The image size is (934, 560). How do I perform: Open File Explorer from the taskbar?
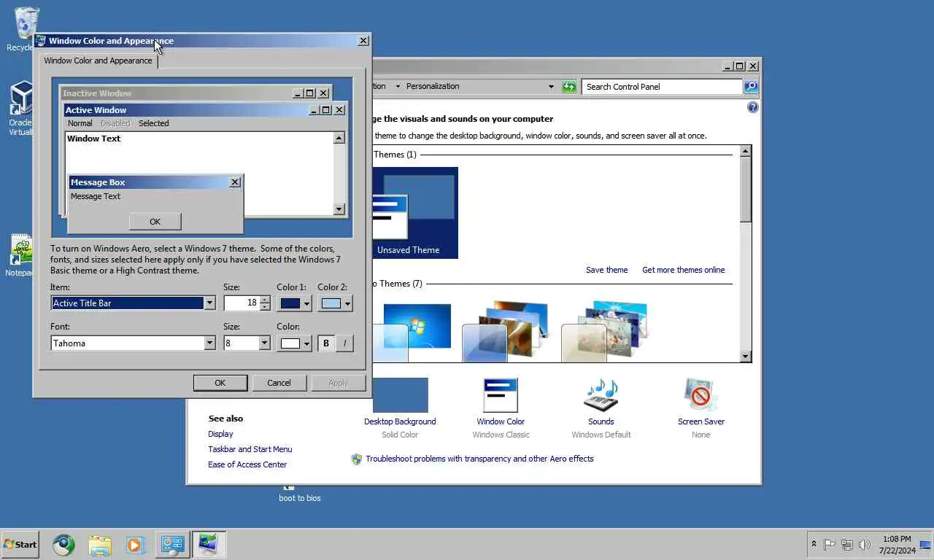pos(100,544)
